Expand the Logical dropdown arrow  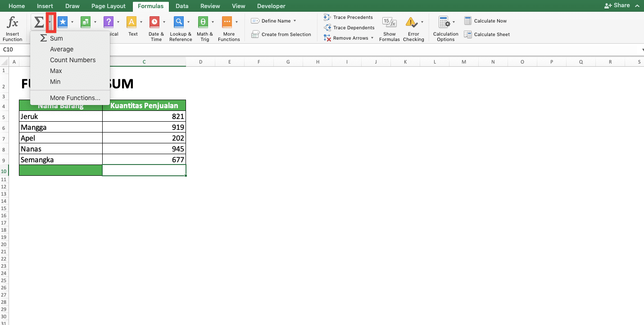[x=118, y=22]
